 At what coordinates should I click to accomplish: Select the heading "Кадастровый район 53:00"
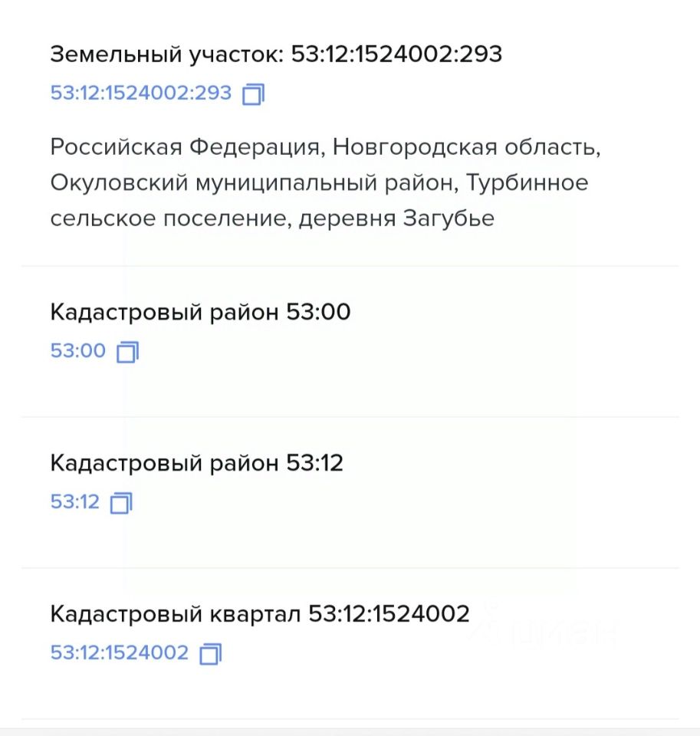(200, 313)
